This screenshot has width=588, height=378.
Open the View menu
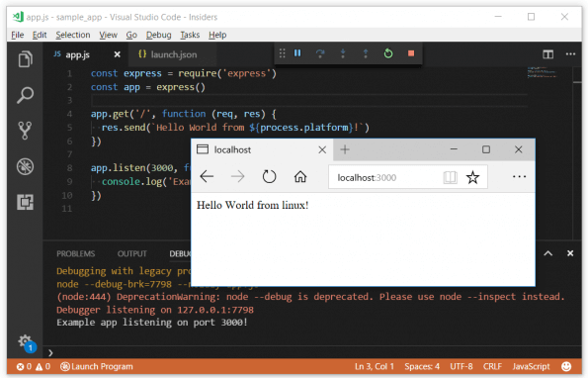tap(109, 35)
